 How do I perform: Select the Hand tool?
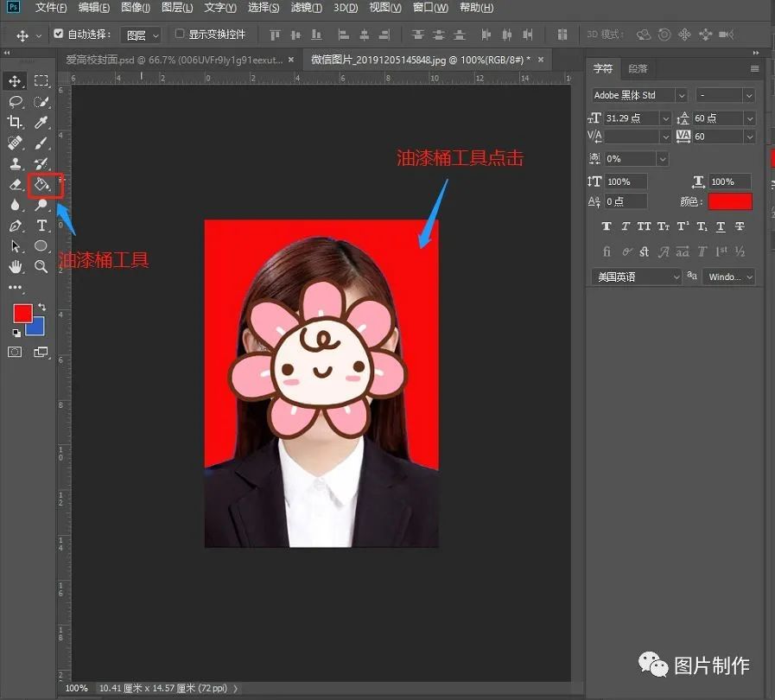[x=15, y=266]
